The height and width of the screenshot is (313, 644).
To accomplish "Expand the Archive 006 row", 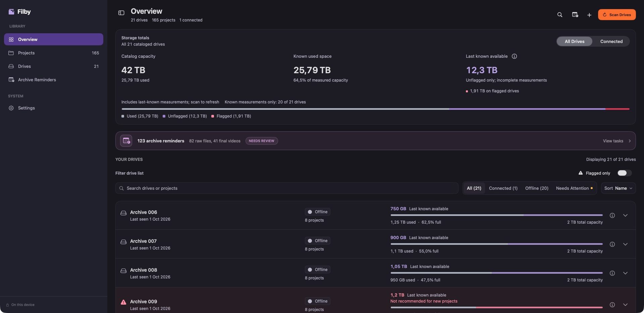I will tap(625, 215).
